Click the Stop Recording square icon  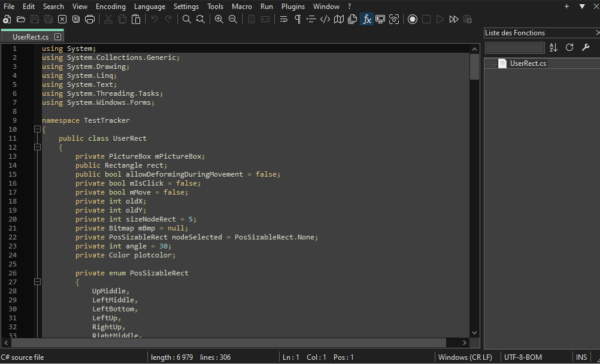[x=426, y=19]
